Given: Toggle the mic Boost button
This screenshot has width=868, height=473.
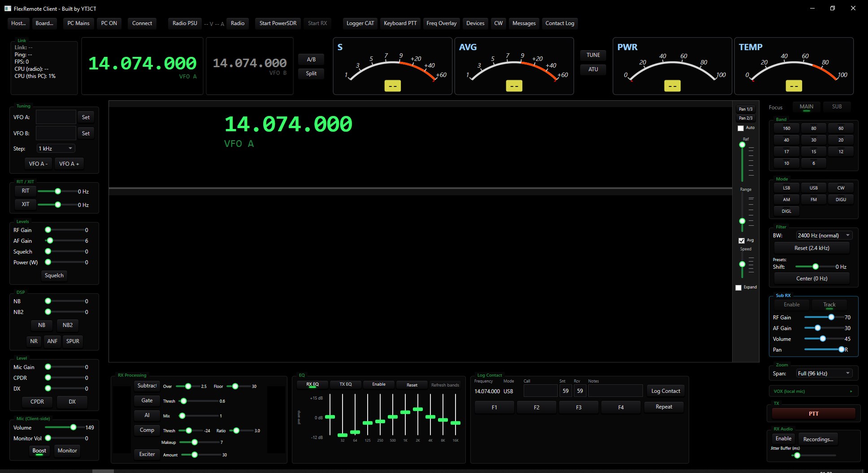Looking at the screenshot, I should coord(39,451).
